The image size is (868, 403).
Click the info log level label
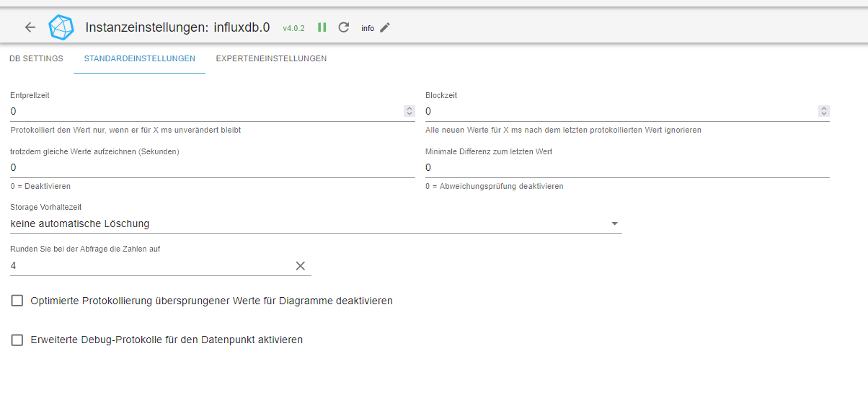coord(368,28)
